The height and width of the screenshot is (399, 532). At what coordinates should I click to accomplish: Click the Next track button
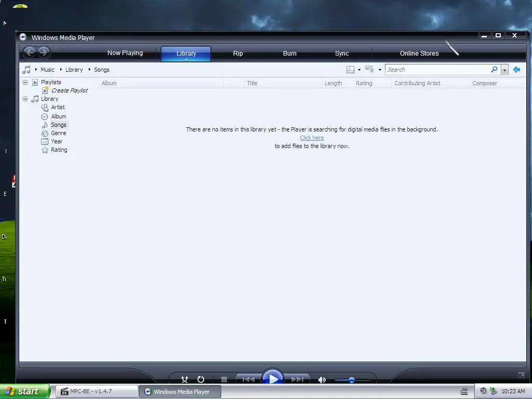[x=297, y=379]
